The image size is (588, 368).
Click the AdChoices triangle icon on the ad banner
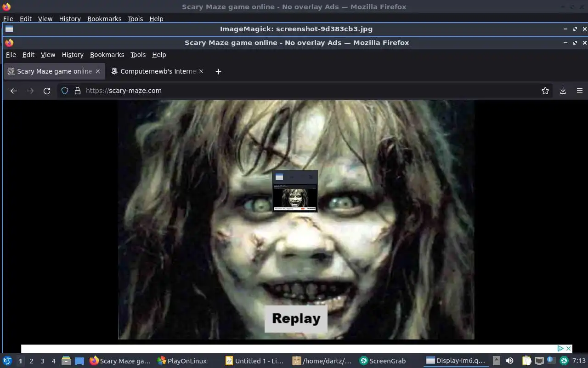pyautogui.click(x=560, y=349)
